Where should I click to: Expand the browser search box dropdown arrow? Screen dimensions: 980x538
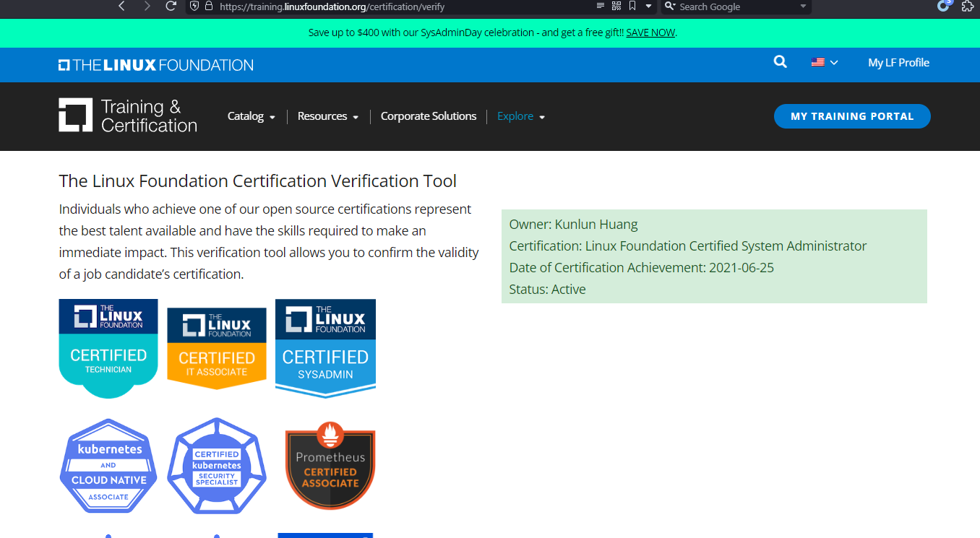[803, 6]
